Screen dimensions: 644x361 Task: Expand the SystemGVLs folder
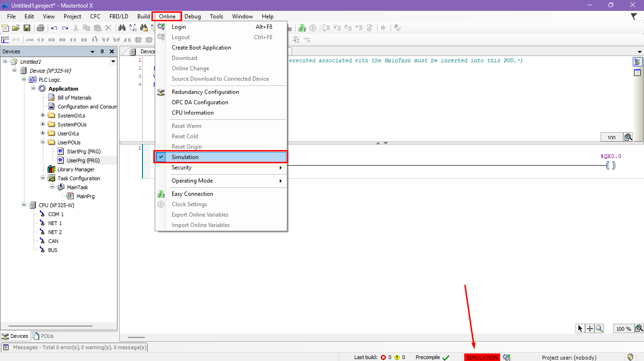click(43, 116)
